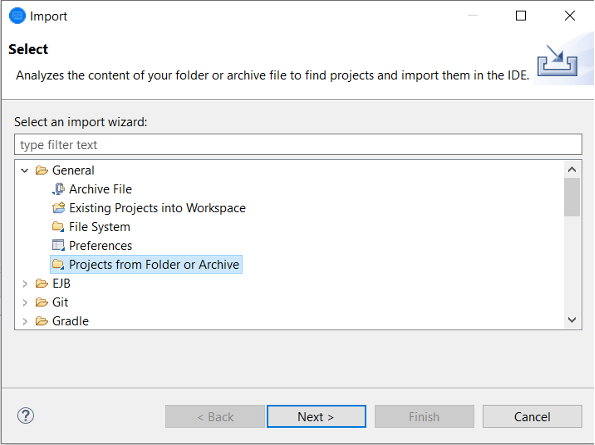
Task: Click the Existing Projects into Workspace icon
Action: coord(58,208)
